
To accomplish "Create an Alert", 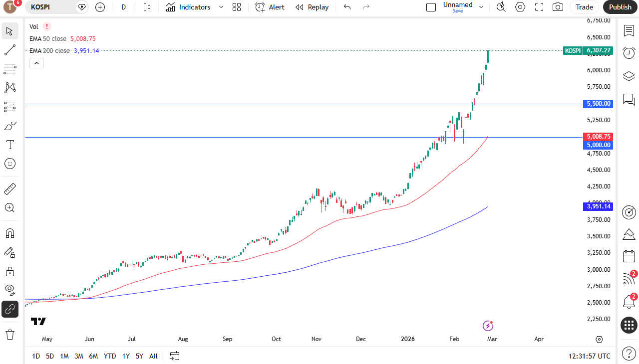I will (270, 7).
